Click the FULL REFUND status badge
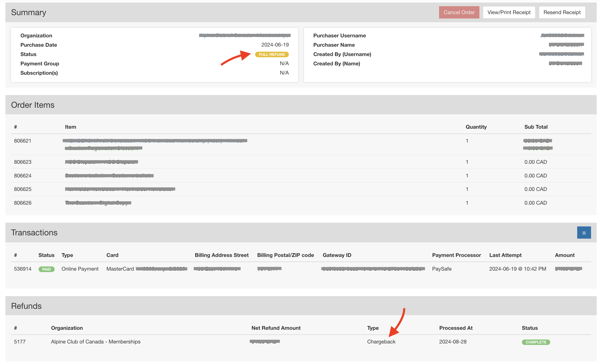 tap(272, 54)
